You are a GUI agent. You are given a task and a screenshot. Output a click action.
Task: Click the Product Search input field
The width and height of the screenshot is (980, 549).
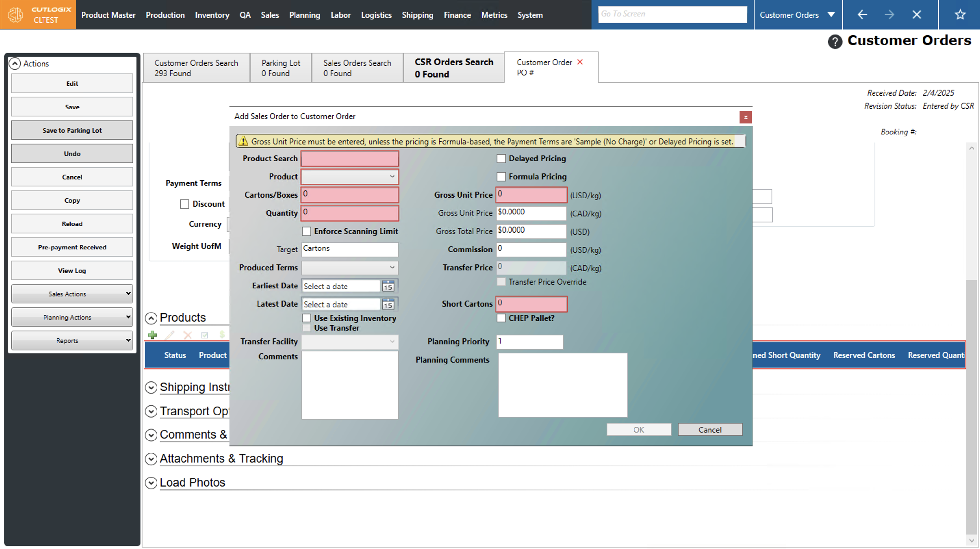tap(350, 159)
